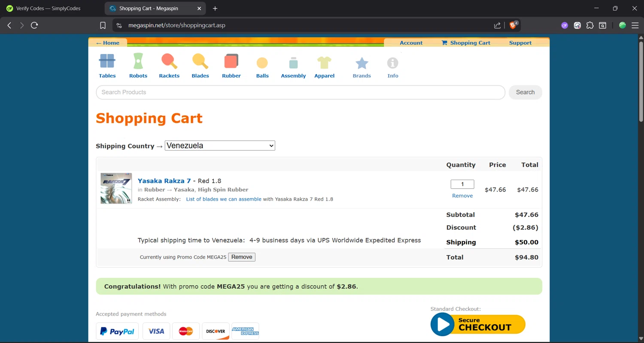Click the MasterCard payment logo

click(186, 331)
